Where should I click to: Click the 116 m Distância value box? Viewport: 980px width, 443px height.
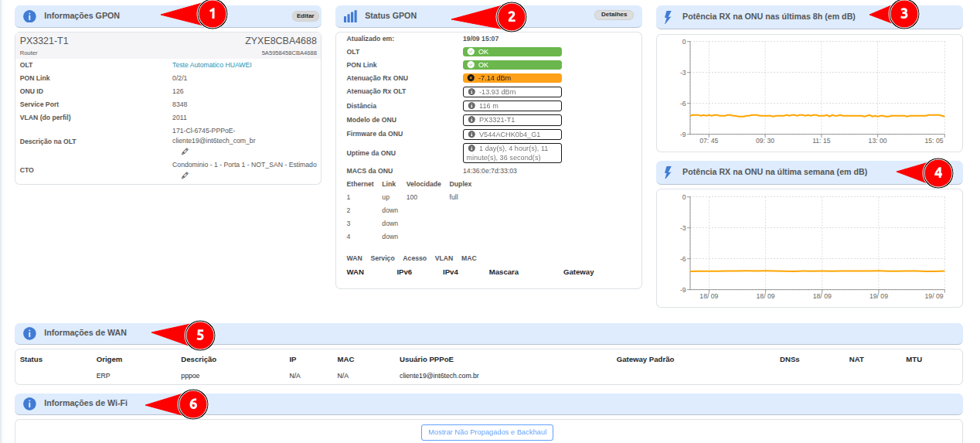pos(512,105)
